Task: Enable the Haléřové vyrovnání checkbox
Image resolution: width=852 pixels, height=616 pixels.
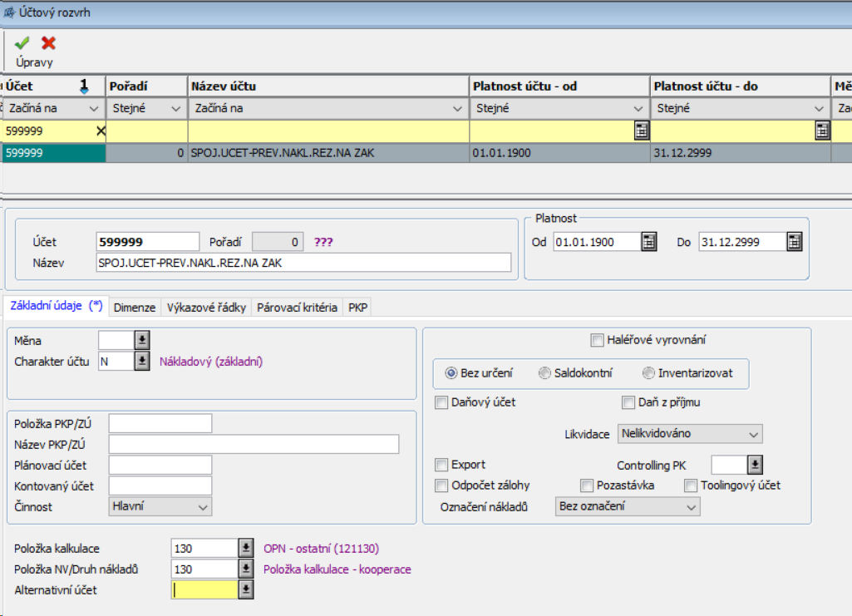Action: [597, 340]
